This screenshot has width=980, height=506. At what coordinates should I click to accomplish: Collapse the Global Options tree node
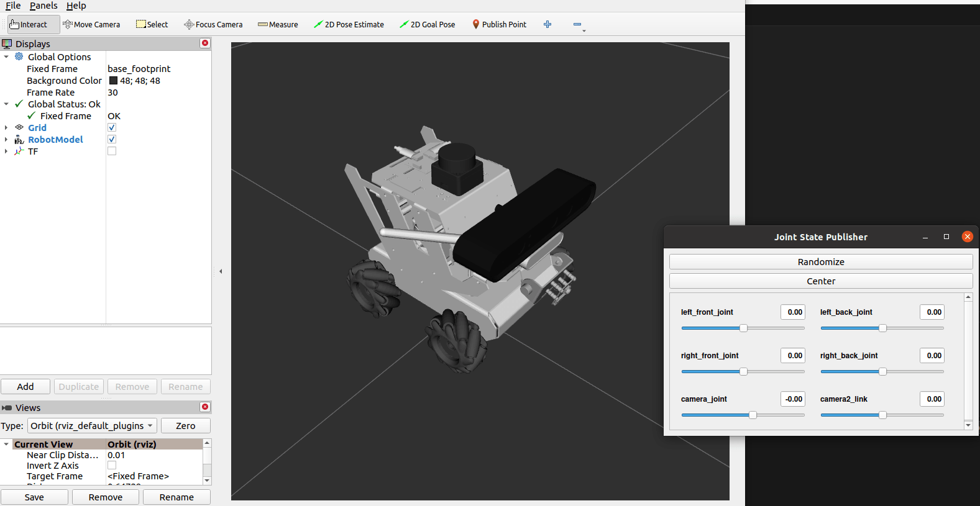[x=6, y=57]
